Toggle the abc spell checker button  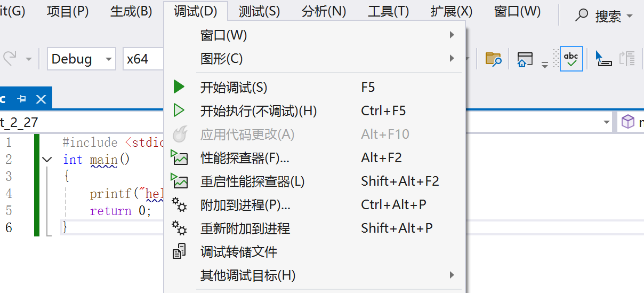(x=571, y=59)
